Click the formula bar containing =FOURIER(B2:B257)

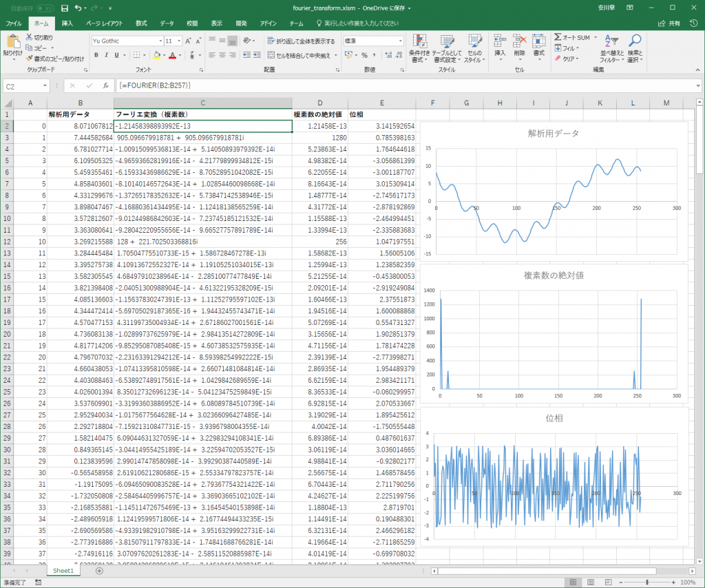point(405,85)
